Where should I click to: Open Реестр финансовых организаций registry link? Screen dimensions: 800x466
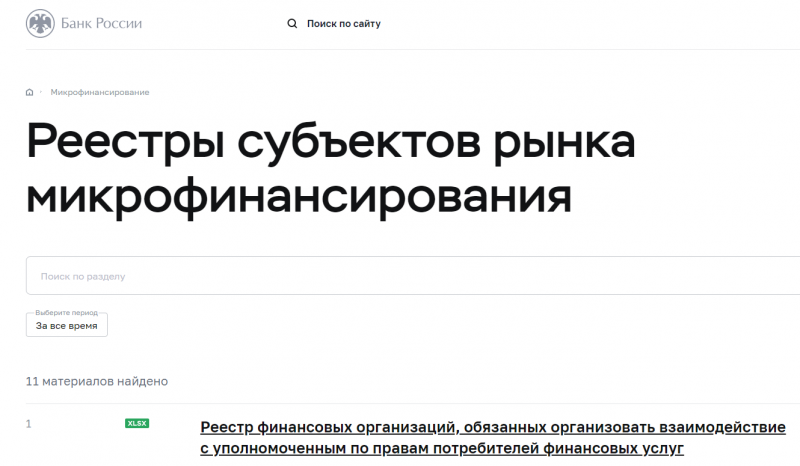pos(492,437)
